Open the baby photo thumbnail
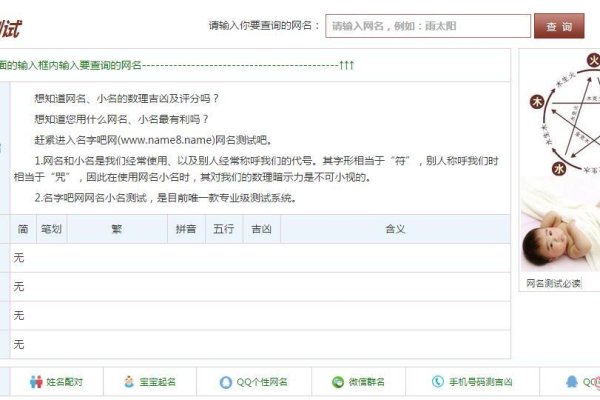600x400 pixels. [x=561, y=224]
